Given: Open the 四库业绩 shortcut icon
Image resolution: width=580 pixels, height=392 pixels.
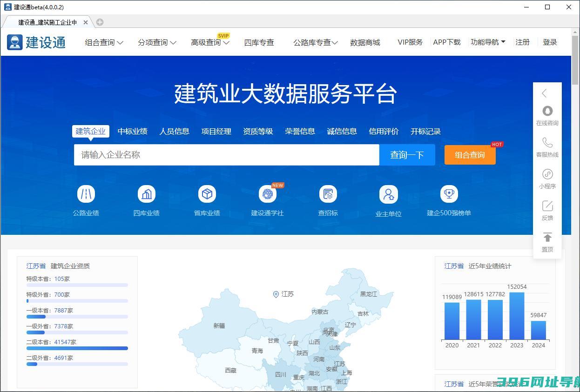Looking at the screenshot, I should [x=147, y=194].
